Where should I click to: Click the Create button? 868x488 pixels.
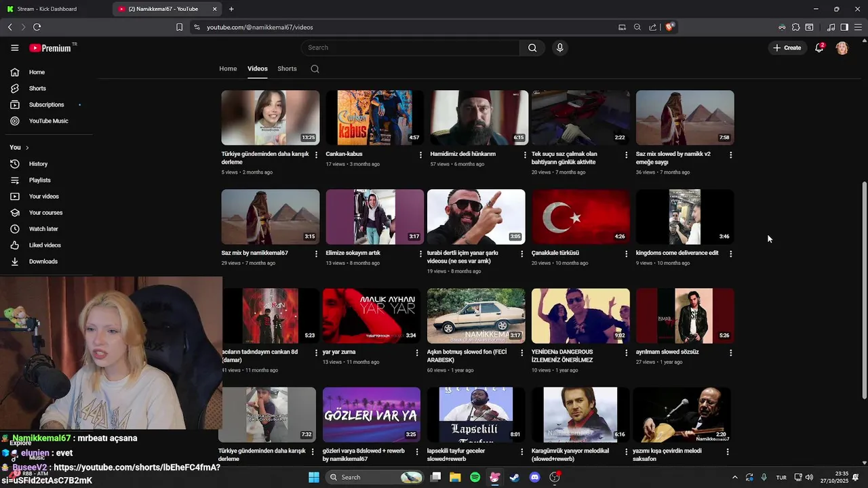(x=787, y=47)
